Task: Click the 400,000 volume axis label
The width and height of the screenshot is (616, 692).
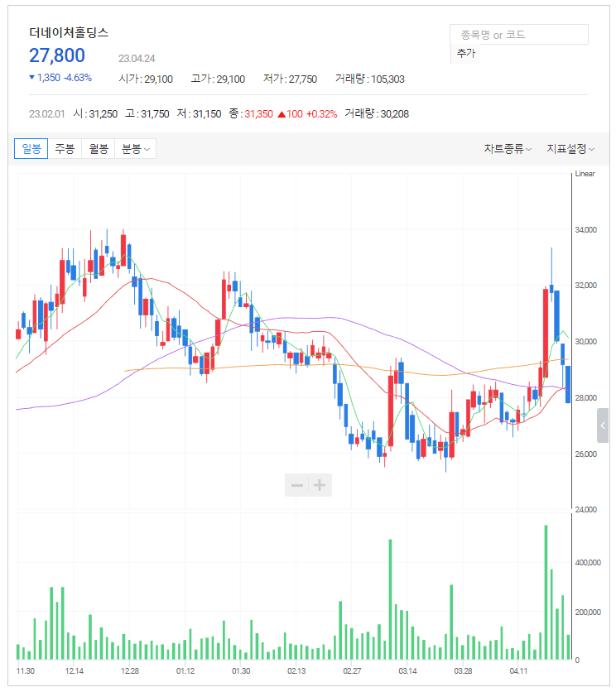Action: coord(588,563)
